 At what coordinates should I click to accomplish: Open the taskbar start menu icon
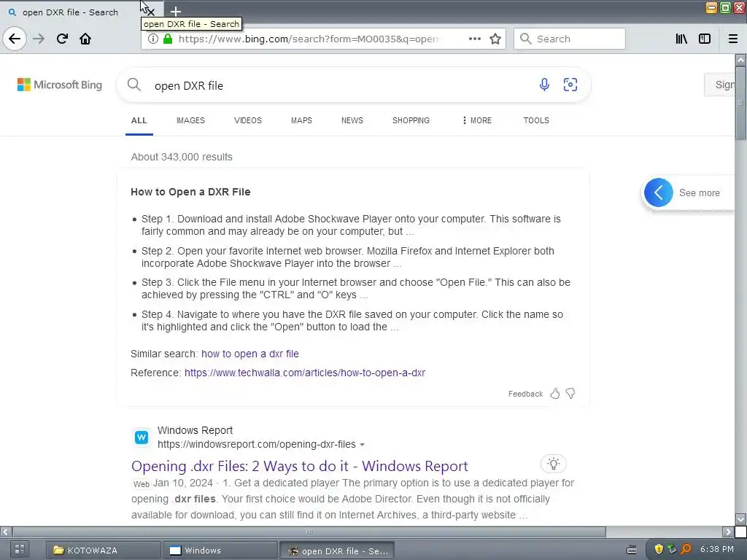click(x=18, y=550)
